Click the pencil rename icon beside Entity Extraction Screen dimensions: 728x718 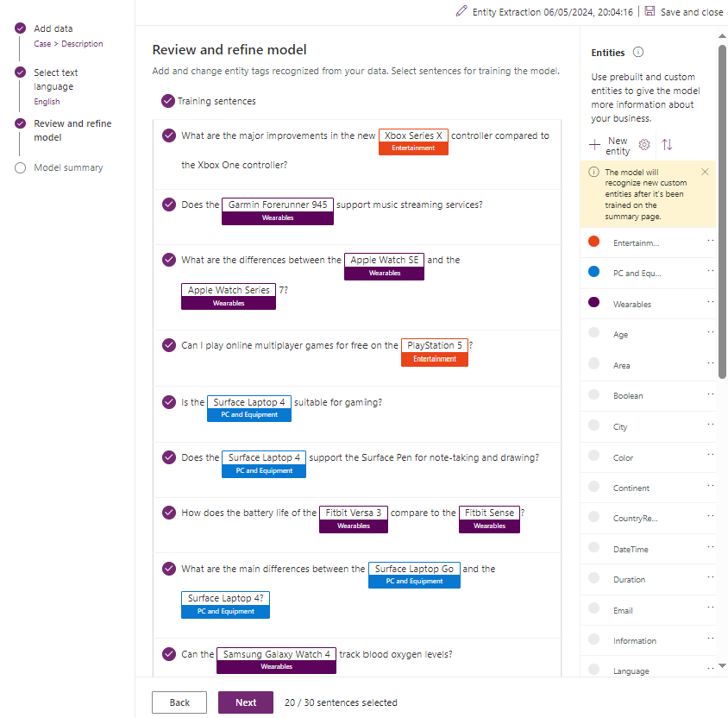click(461, 11)
